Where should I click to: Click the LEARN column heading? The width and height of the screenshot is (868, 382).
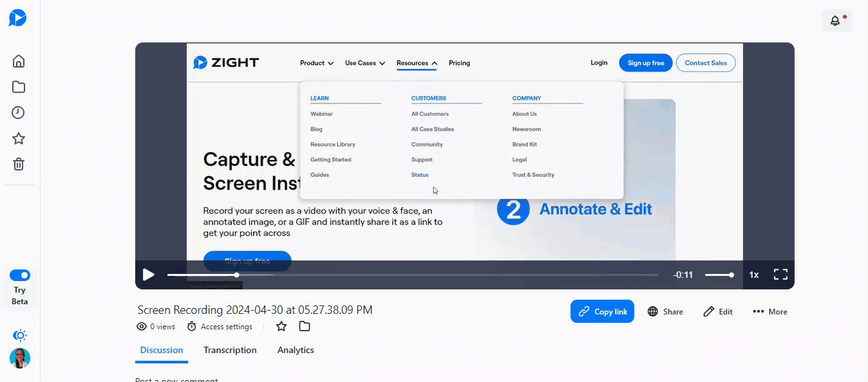click(x=319, y=98)
